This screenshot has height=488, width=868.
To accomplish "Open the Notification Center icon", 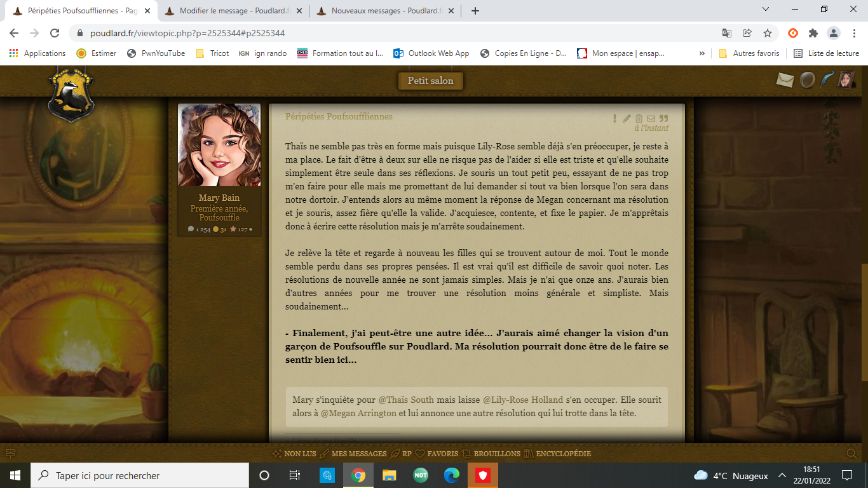I will coord(846,475).
